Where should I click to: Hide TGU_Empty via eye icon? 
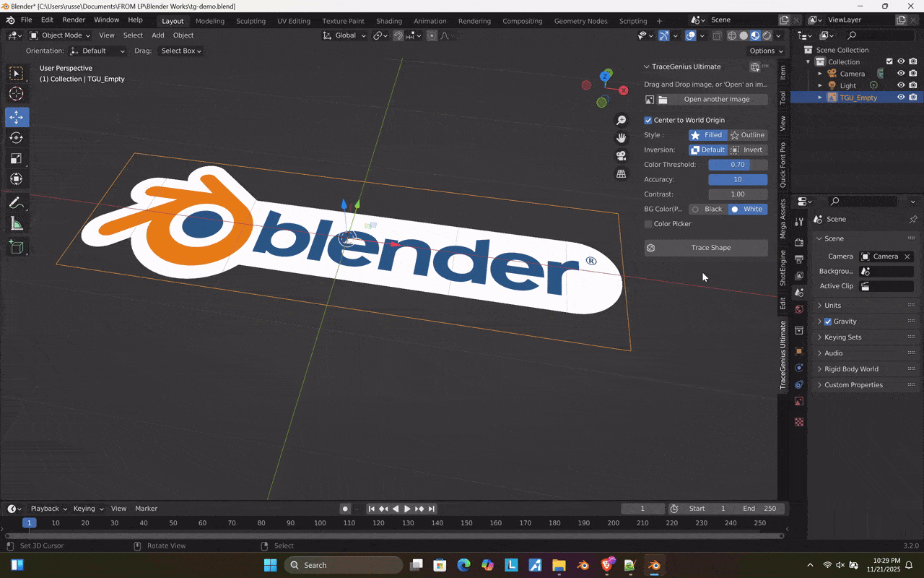coord(901,98)
